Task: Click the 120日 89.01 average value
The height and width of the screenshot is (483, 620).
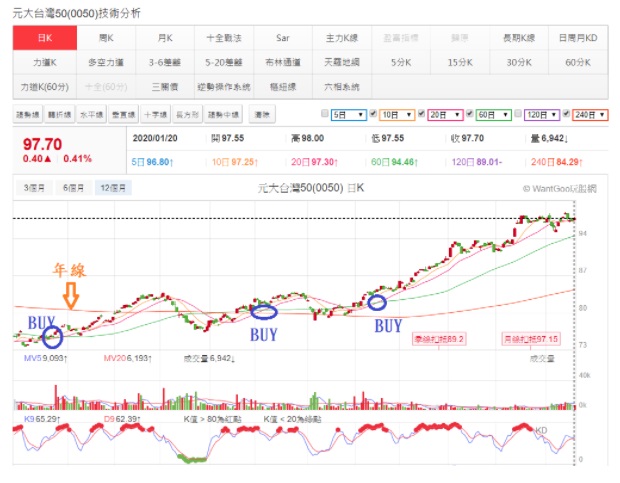Action: click(x=477, y=162)
